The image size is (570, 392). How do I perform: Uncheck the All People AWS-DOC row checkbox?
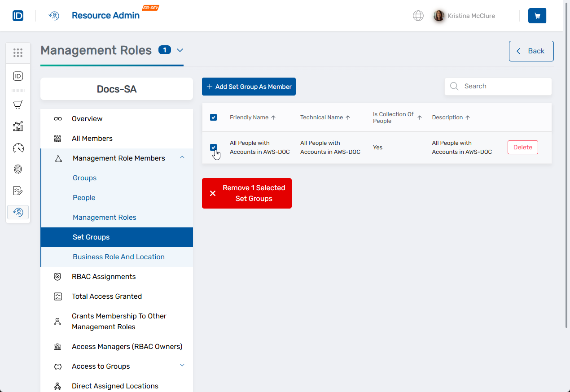(x=213, y=147)
